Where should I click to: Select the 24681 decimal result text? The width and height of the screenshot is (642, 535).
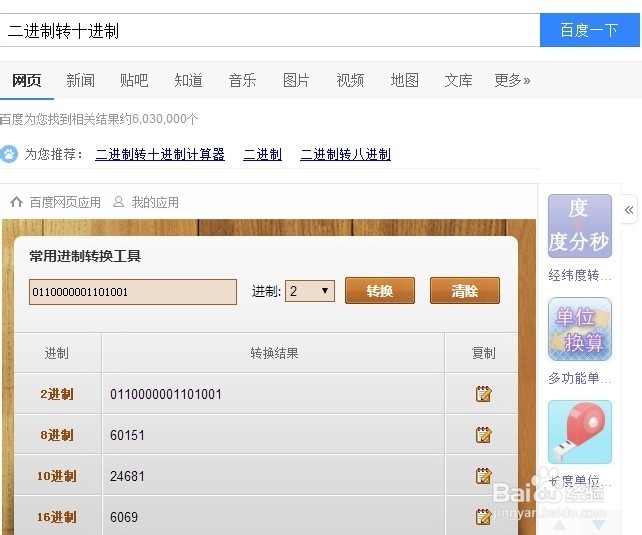127,476
